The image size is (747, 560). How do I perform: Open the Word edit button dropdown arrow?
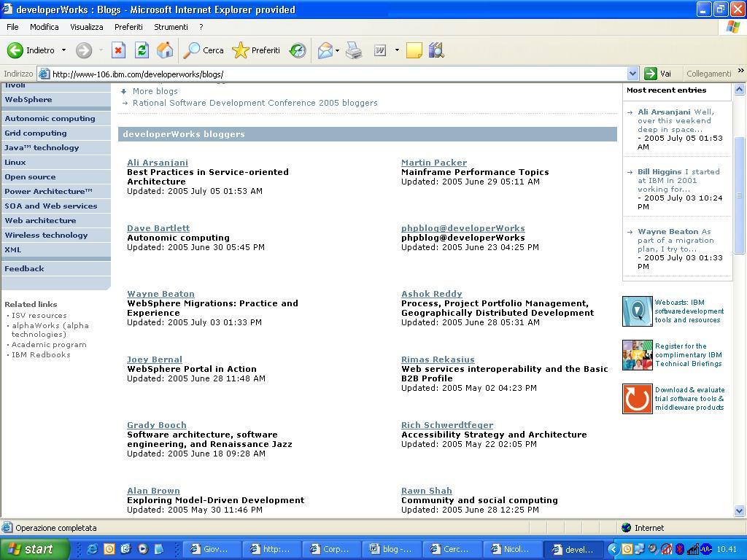click(x=397, y=50)
